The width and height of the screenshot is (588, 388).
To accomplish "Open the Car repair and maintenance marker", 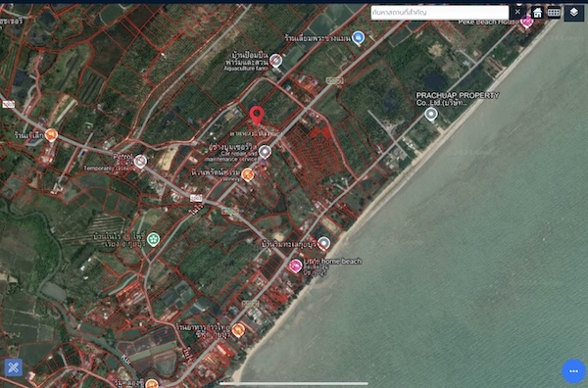I will (265, 152).
